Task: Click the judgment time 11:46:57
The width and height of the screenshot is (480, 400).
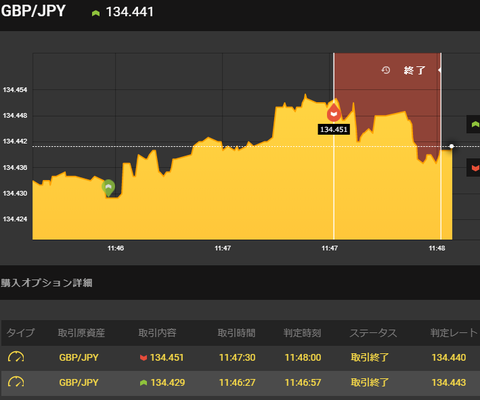Action: point(303,383)
